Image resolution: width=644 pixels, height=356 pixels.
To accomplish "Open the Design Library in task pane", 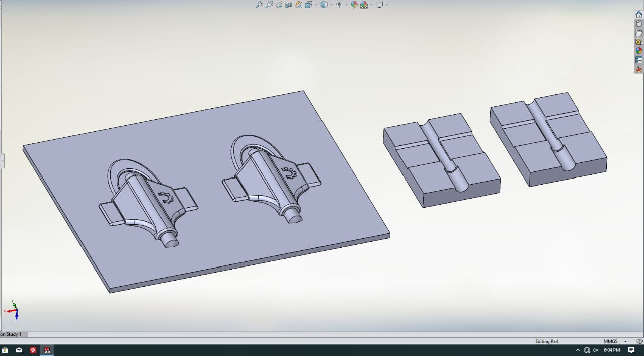I will 639,24.
